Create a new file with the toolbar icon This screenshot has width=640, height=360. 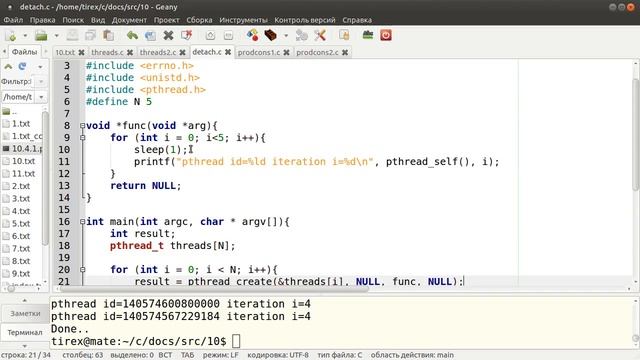11,36
